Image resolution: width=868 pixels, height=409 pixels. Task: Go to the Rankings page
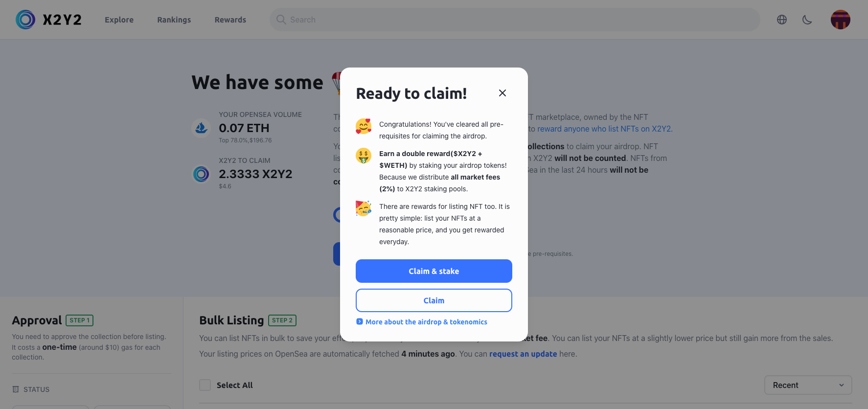174,20
